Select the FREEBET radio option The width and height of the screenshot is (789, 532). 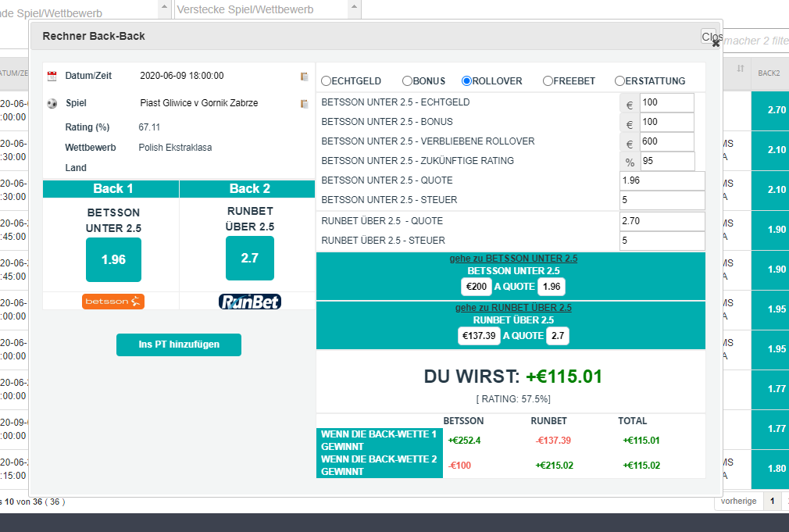(x=548, y=81)
